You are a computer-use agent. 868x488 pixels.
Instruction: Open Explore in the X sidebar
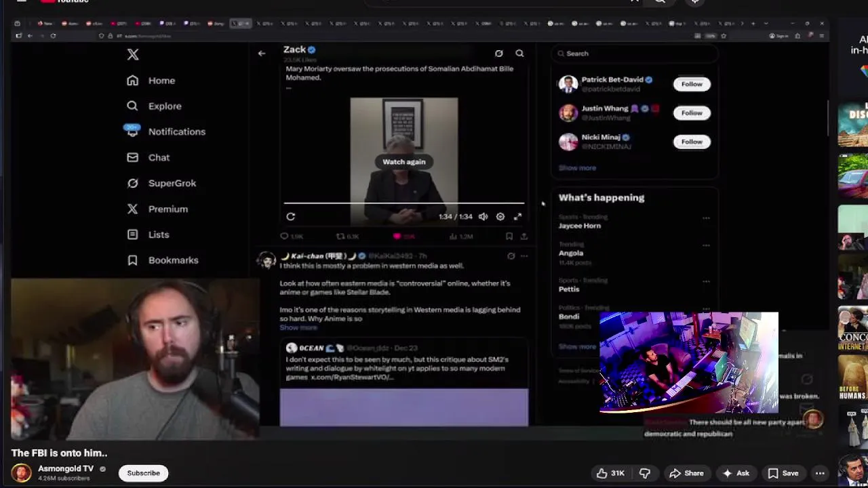click(154, 106)
